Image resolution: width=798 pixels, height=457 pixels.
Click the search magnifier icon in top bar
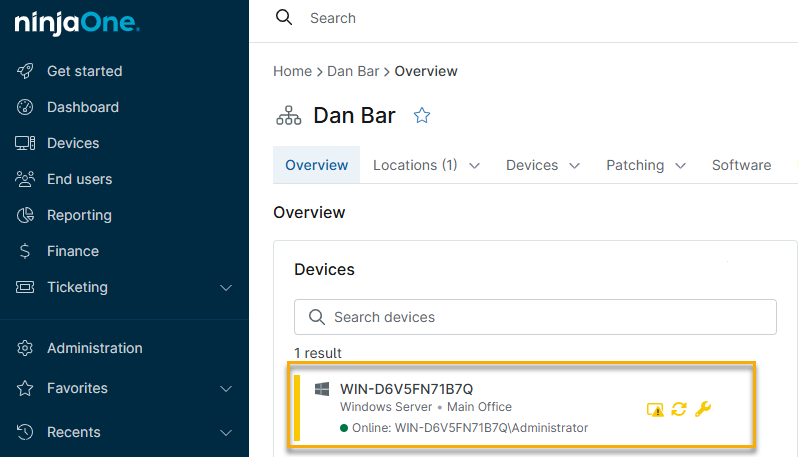pyautogui.click(x=284, y=18)
